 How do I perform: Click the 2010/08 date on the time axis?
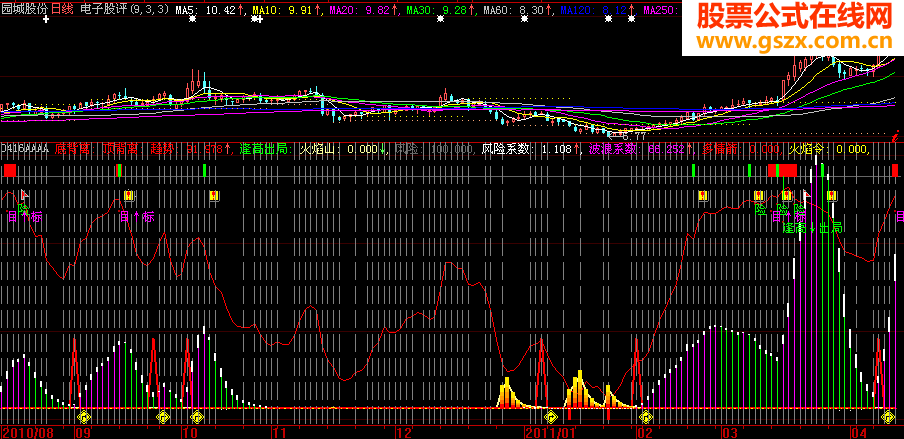pyautogui.click(x=27, y=432)
